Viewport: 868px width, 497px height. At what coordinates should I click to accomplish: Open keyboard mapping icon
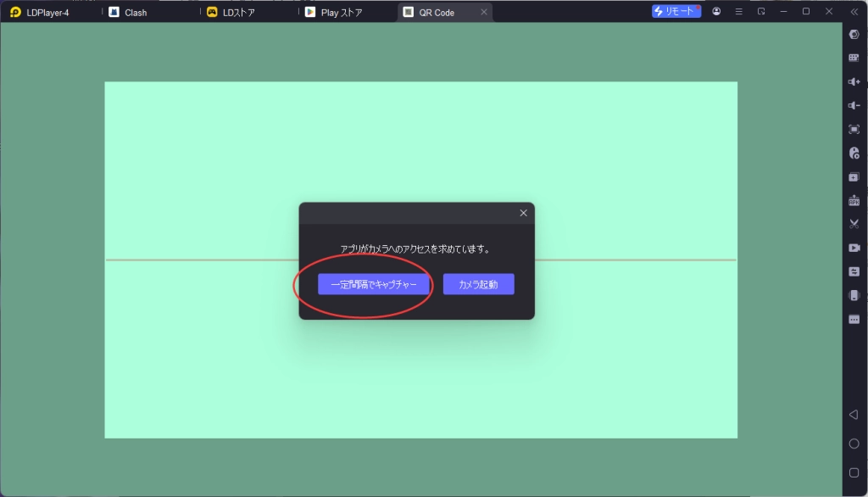(x=854, y=58)
